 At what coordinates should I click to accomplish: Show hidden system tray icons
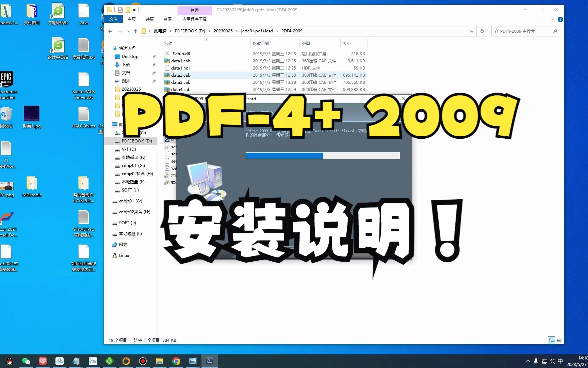528,361
